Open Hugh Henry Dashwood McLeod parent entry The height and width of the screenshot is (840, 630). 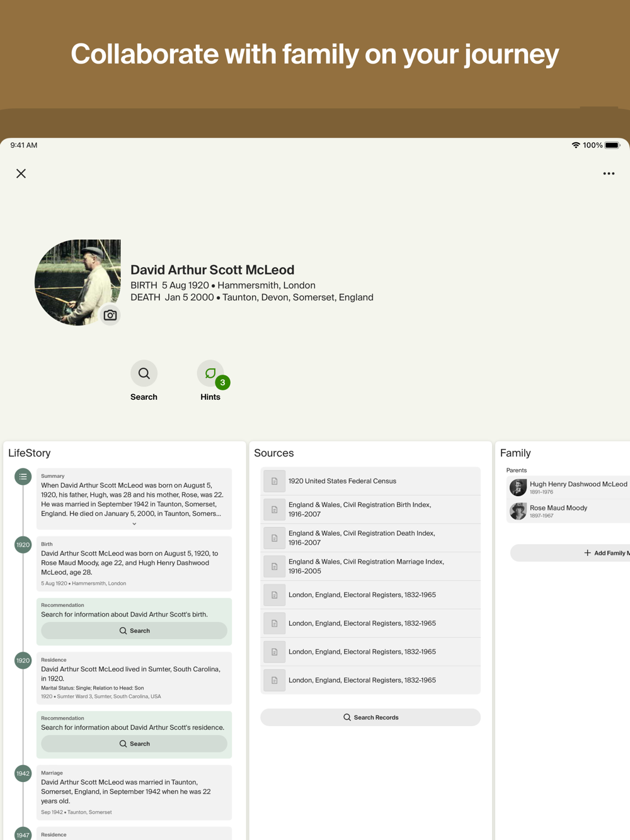tap(568, 487)
